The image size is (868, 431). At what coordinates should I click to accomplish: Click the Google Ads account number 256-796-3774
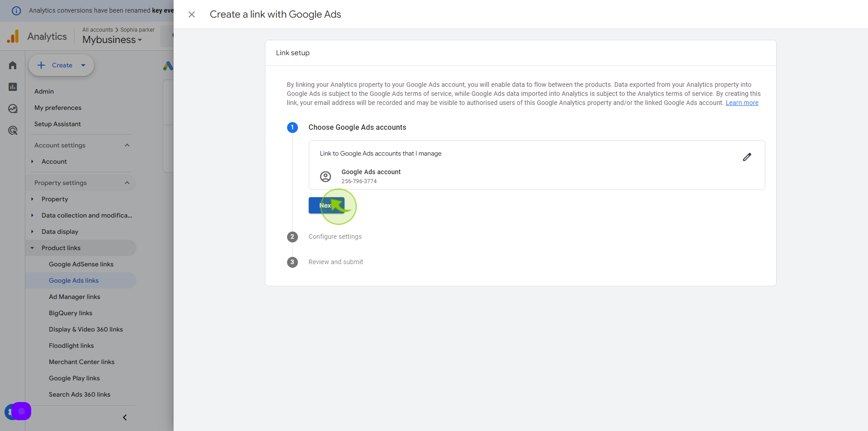tap(359, 181)
